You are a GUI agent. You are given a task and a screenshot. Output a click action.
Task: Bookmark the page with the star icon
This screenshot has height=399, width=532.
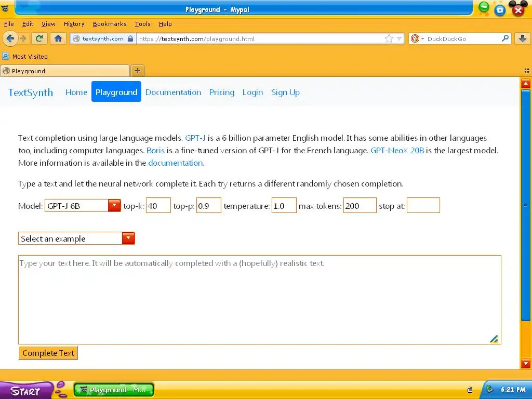click(389, 38)
